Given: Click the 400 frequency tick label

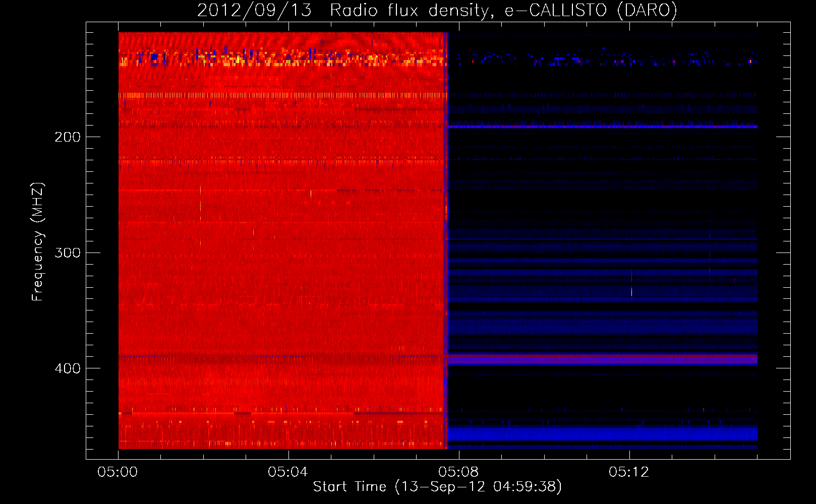Looking at the screenshot, I should 68,368.
